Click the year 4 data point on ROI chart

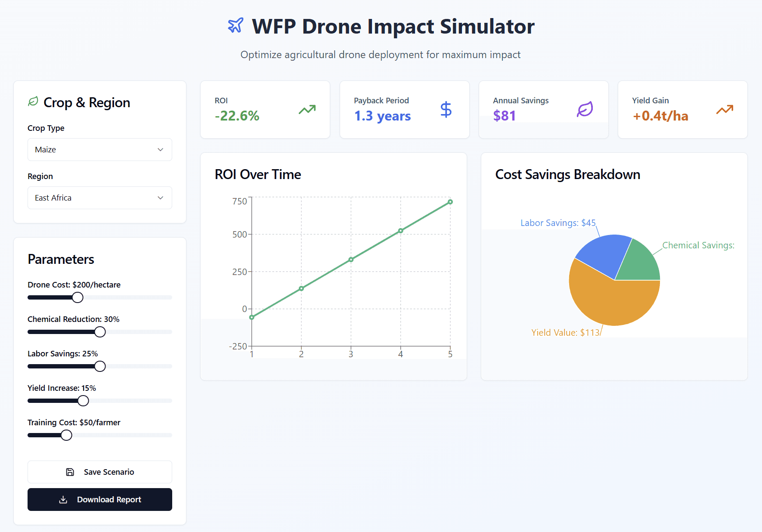tap(401, 231)
